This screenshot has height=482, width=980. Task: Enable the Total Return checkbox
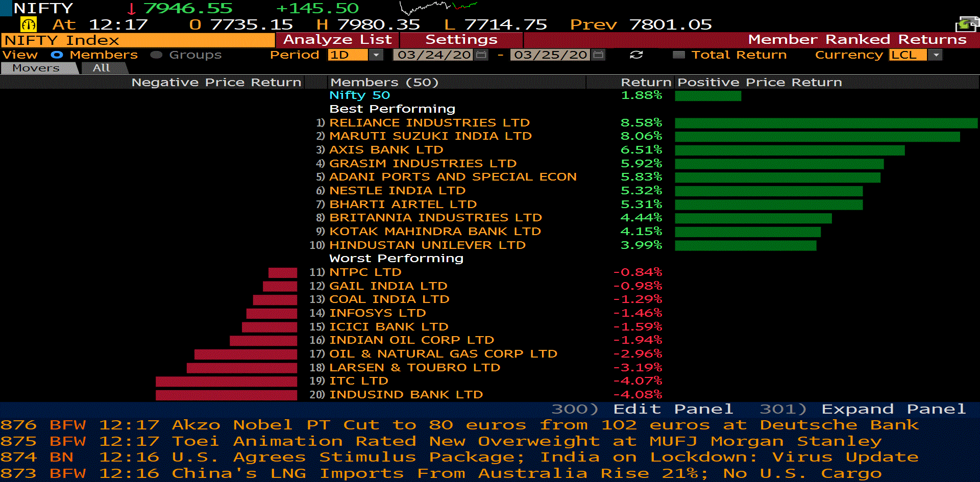coord(679,55)
